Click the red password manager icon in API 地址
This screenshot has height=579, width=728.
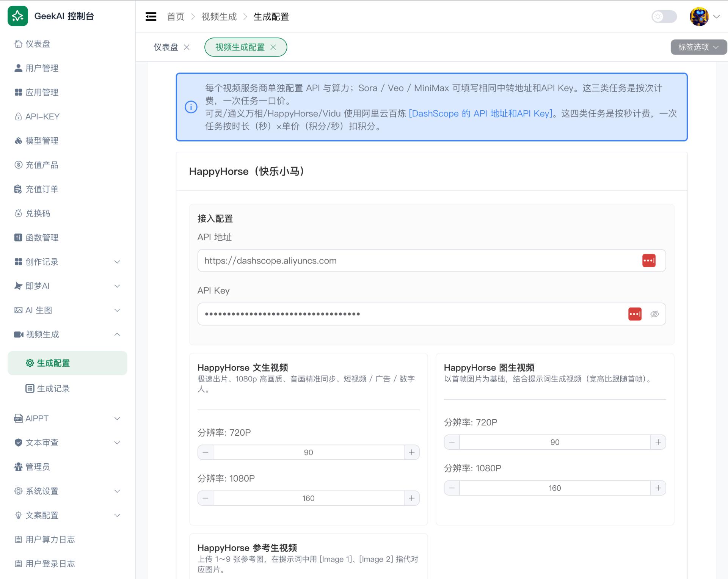pos(649,261)
